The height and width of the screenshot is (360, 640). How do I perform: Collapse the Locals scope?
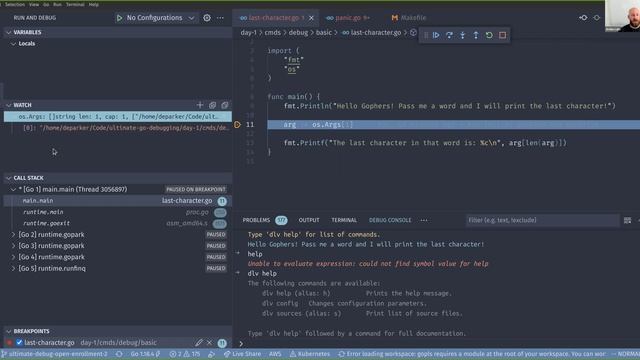click(13, 44)
